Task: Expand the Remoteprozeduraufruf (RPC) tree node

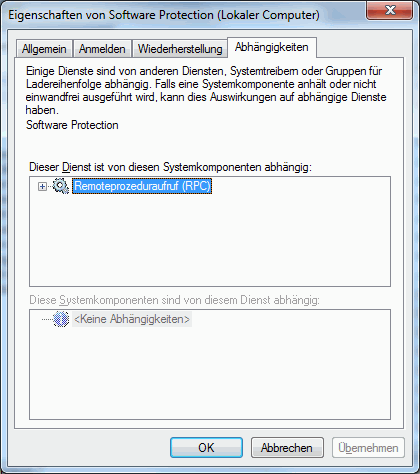Action: coord(42,187)
